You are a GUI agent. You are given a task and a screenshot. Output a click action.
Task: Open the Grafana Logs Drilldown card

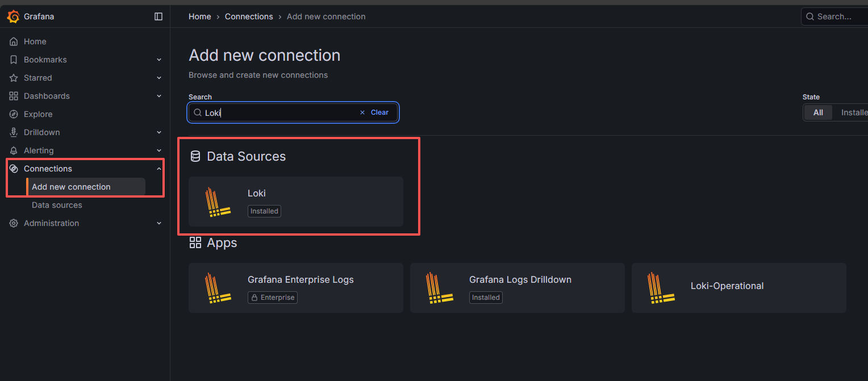517,288
